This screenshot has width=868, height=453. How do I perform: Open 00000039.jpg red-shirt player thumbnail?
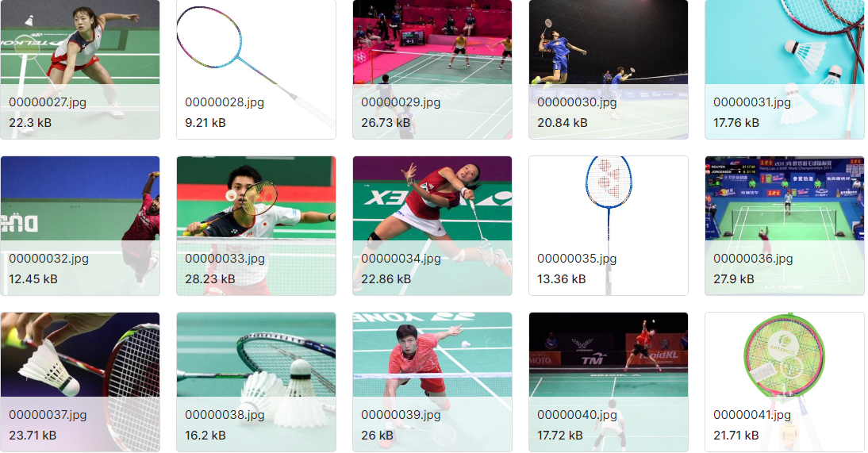(x=432, y=382)
